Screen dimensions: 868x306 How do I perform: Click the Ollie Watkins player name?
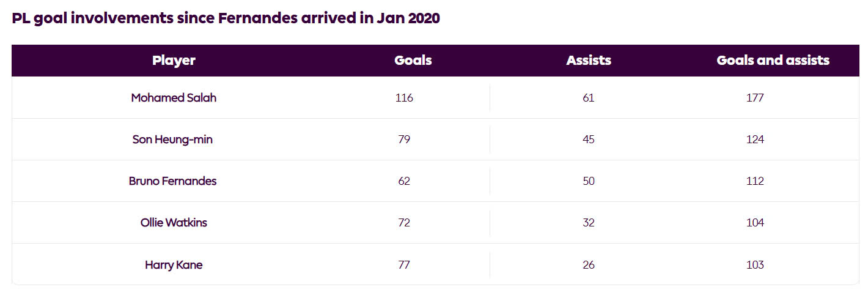174,223
